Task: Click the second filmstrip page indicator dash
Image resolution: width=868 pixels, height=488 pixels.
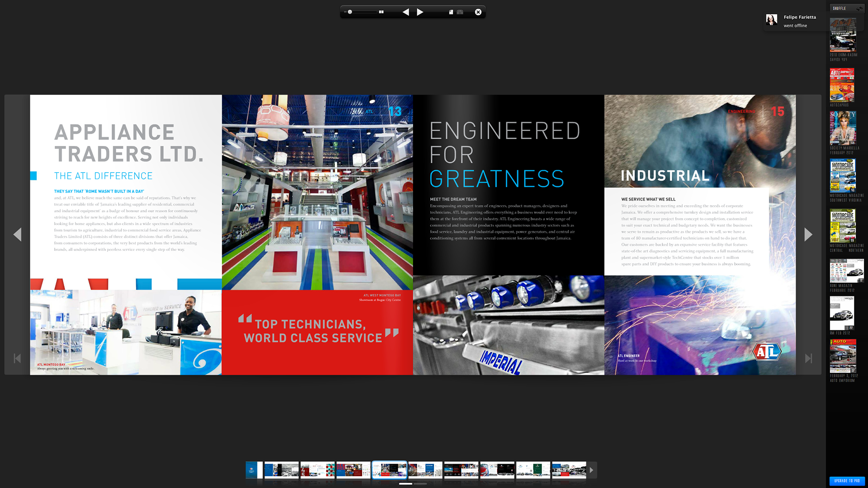Action: coord(420,483)
